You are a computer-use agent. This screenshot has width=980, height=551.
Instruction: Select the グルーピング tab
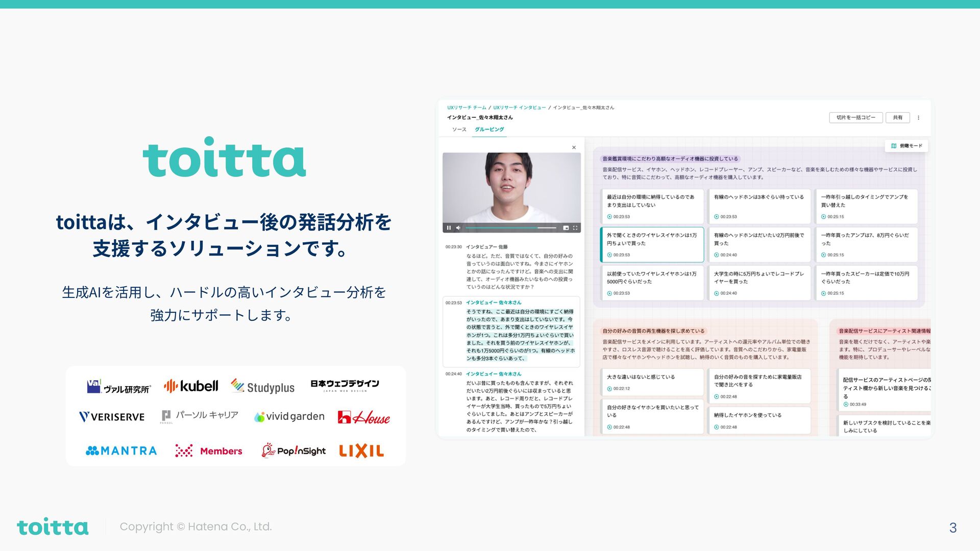click(x=489, y=130)
